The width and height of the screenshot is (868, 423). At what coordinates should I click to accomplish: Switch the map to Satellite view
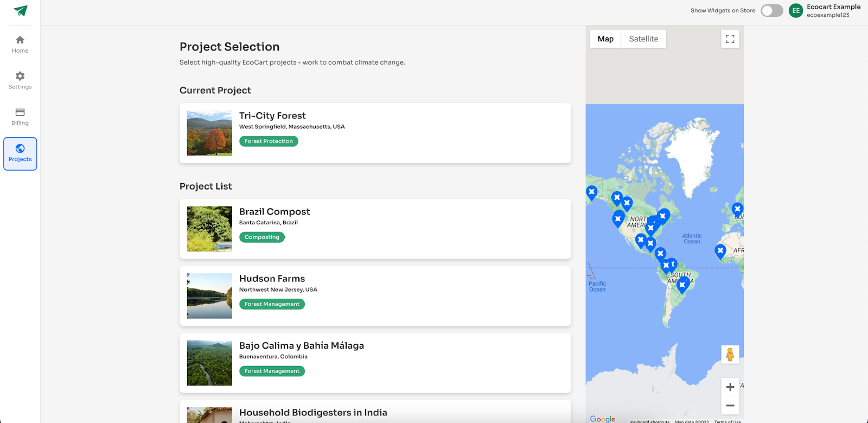643,39
